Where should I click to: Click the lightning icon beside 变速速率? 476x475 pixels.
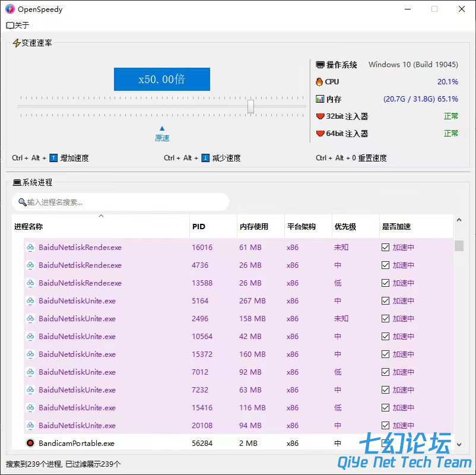coord(17,43)
